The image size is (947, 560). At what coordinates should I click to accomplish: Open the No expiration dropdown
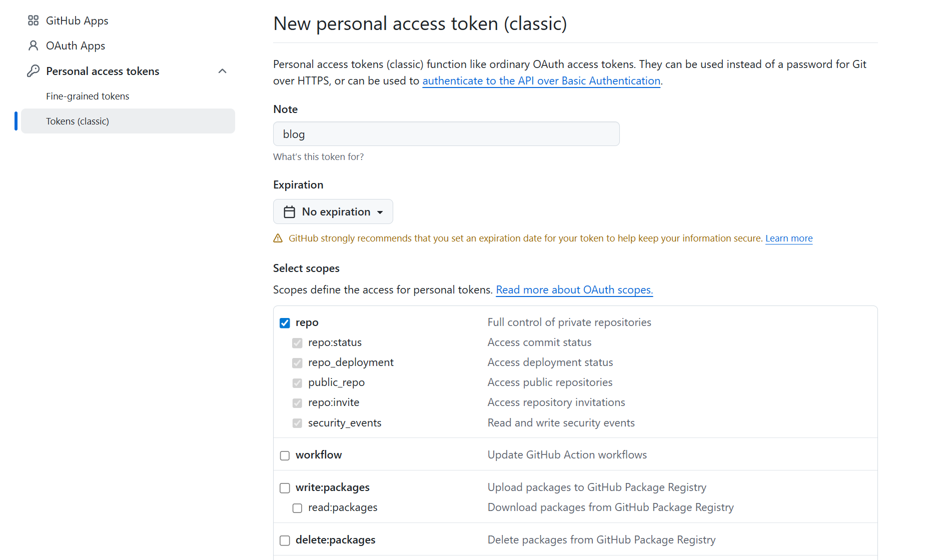[333, 212]
